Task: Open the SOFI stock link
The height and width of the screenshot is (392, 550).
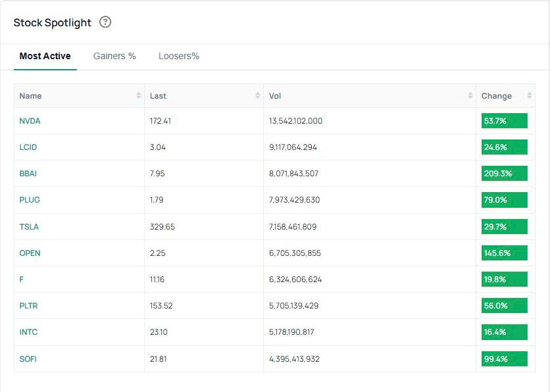Action: [x=28, y=359]
